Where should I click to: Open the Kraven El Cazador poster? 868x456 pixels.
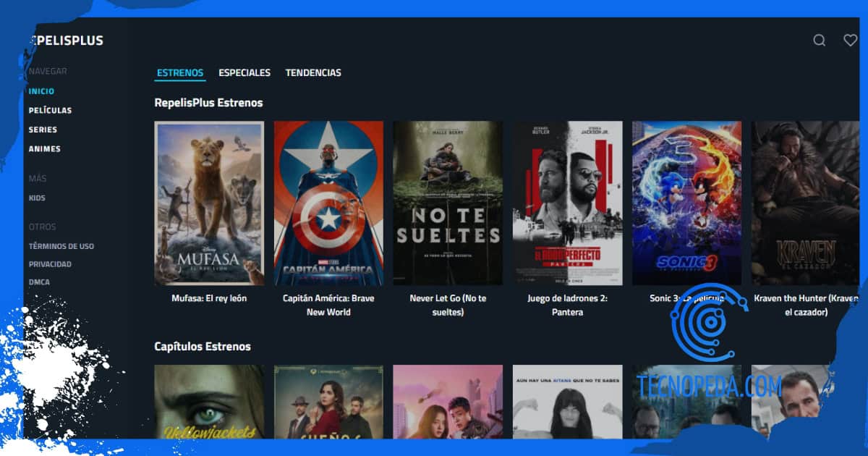point(805,203)
